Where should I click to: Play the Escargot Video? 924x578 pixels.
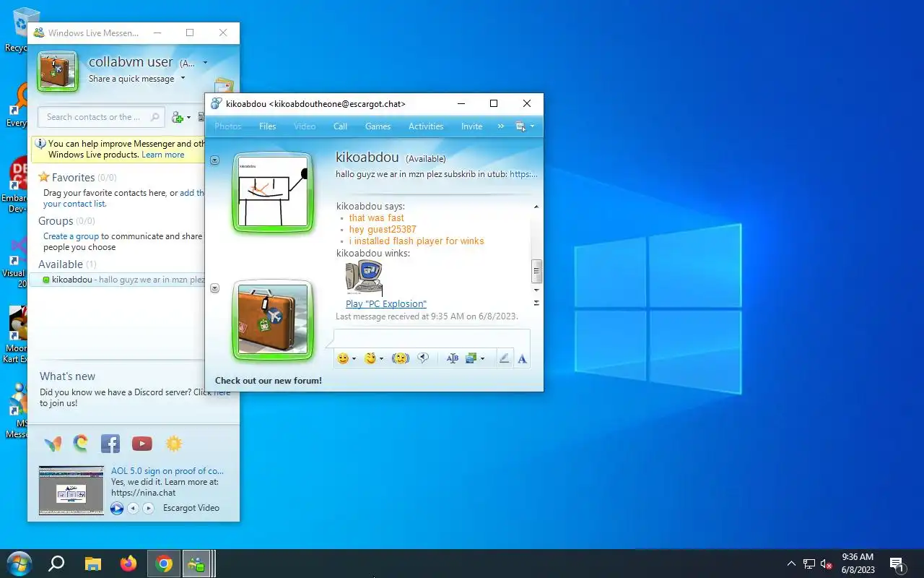point(117,509)
